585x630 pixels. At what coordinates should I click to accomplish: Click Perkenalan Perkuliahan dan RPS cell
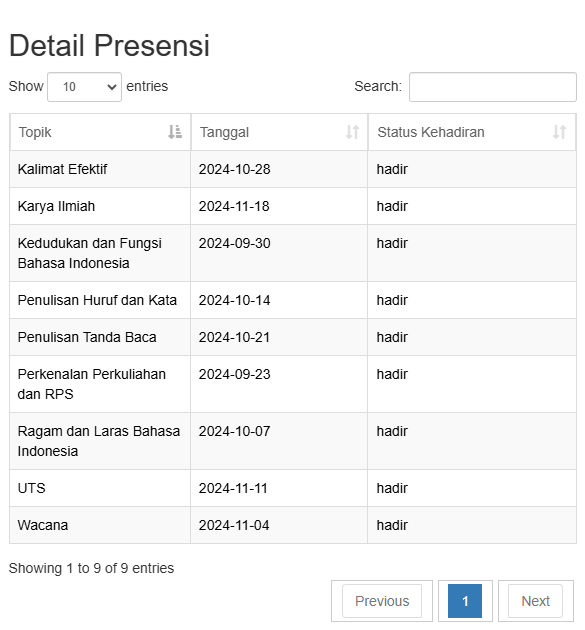coord(100,384)
